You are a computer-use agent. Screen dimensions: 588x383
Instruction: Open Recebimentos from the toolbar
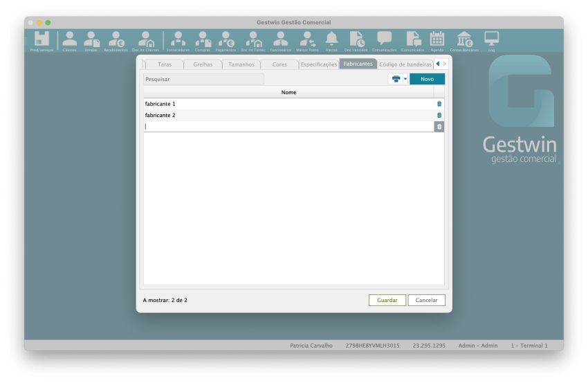[116, 40]
